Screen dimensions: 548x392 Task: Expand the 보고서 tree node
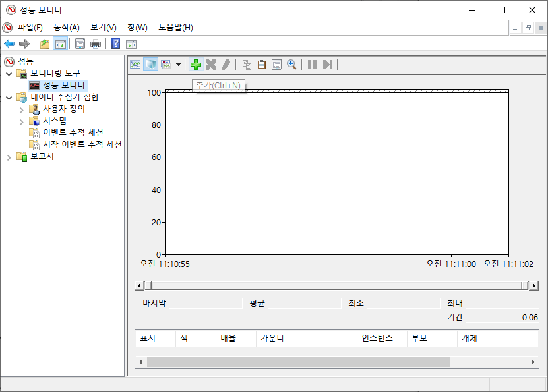9,157
